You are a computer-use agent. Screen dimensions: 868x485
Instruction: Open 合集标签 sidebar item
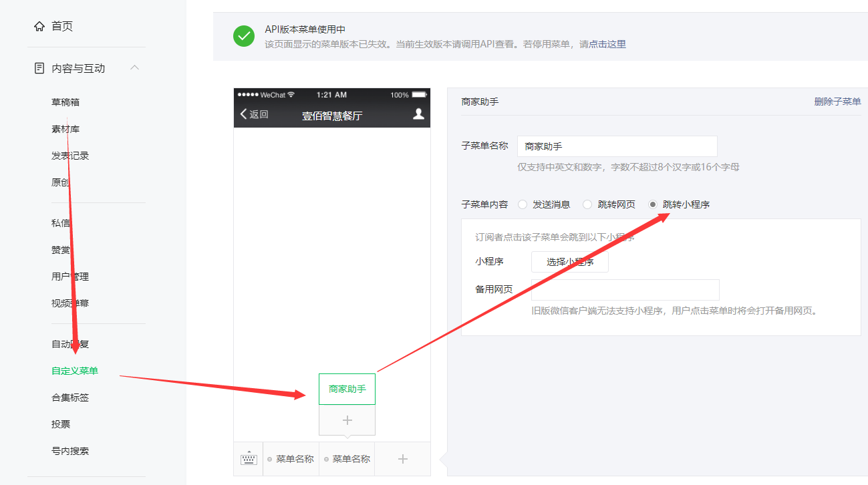click(70, 397)
